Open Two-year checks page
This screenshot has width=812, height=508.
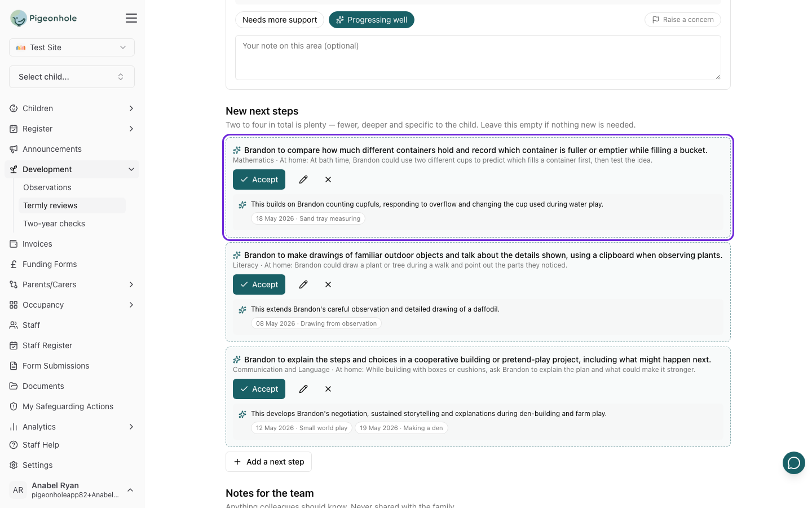72,224
